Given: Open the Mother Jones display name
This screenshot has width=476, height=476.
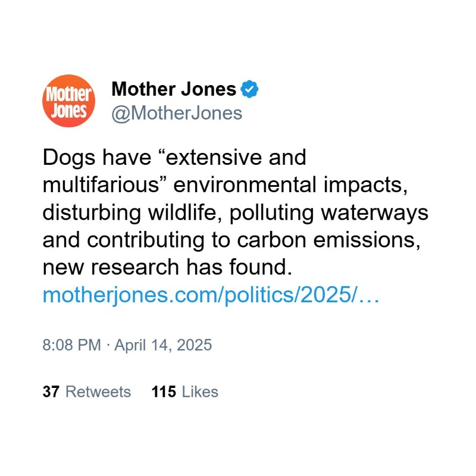Looking at the screenshot, I should 174,90.
